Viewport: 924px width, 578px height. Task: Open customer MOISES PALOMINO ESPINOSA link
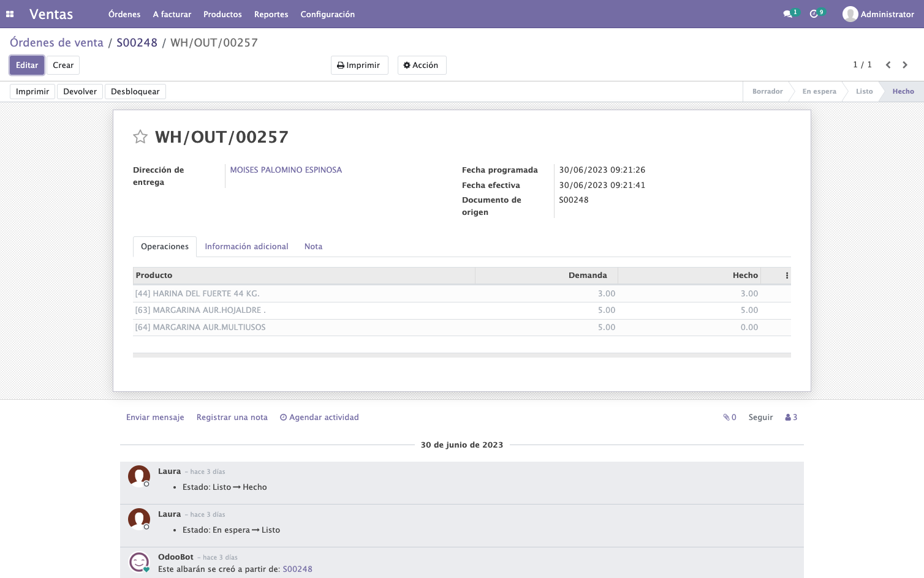tap(286, 170)
